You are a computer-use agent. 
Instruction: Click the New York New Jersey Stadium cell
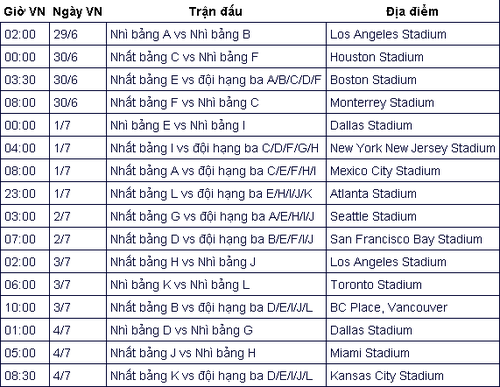coord(413,148)
